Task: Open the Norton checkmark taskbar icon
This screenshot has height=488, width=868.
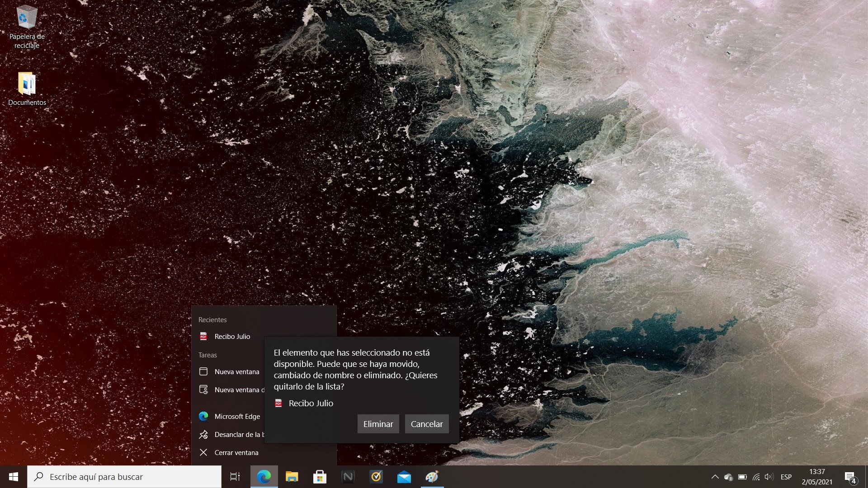Action: (376, 477)
